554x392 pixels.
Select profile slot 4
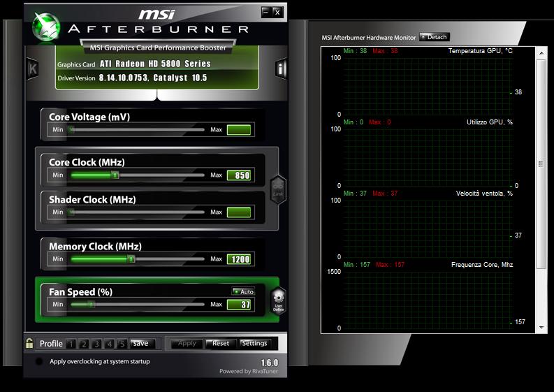[x=109, y=344]
